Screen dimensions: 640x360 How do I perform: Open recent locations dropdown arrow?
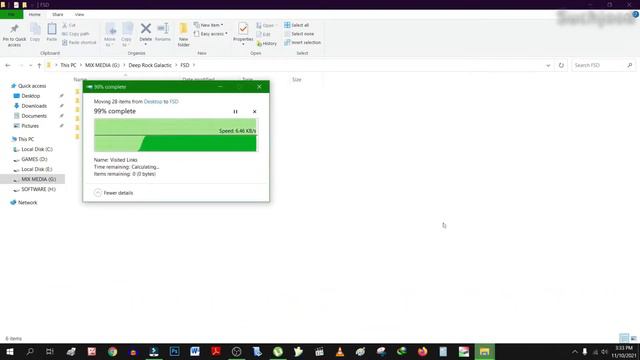tap(30, 65)
